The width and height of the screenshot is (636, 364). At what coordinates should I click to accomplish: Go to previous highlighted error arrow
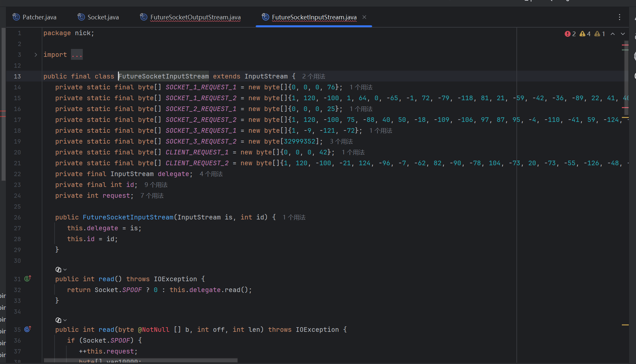[x=613, y=34]
